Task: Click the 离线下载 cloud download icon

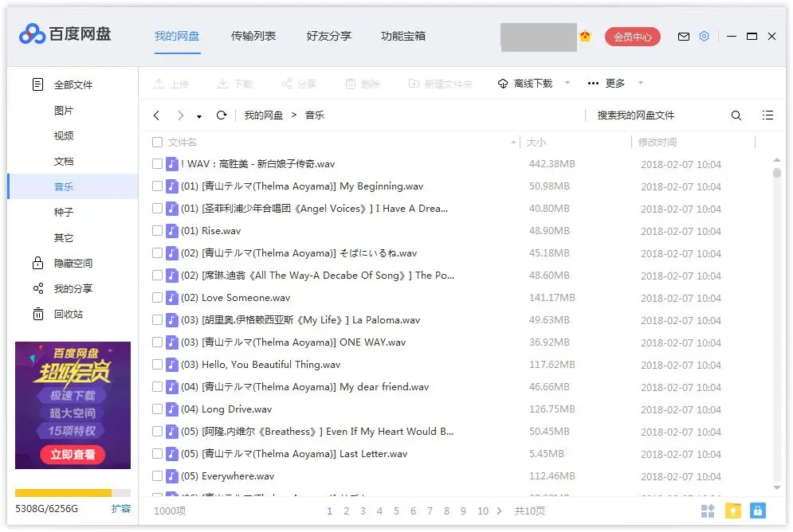Action: (x=502, y=84)
